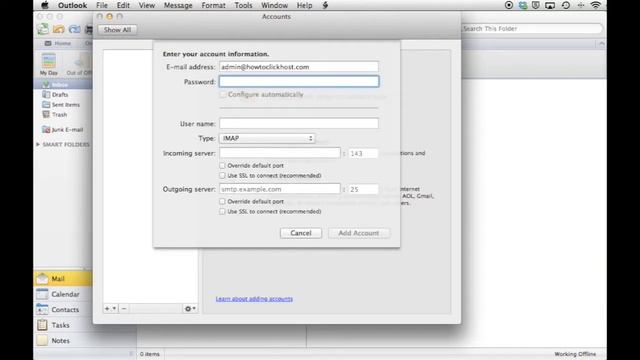Open the Apple menu
This screenshot has height=360, width=640.
(x=45, y=5)
